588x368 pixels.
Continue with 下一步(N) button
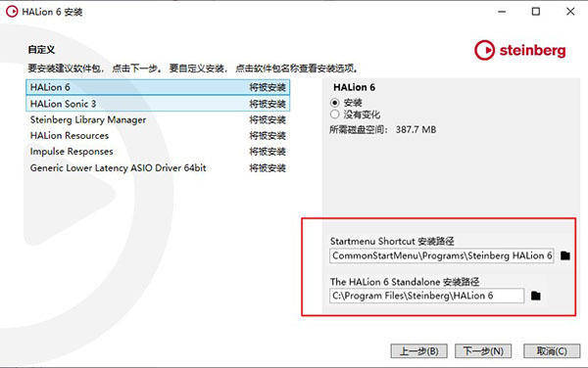[x=483, y=351]
